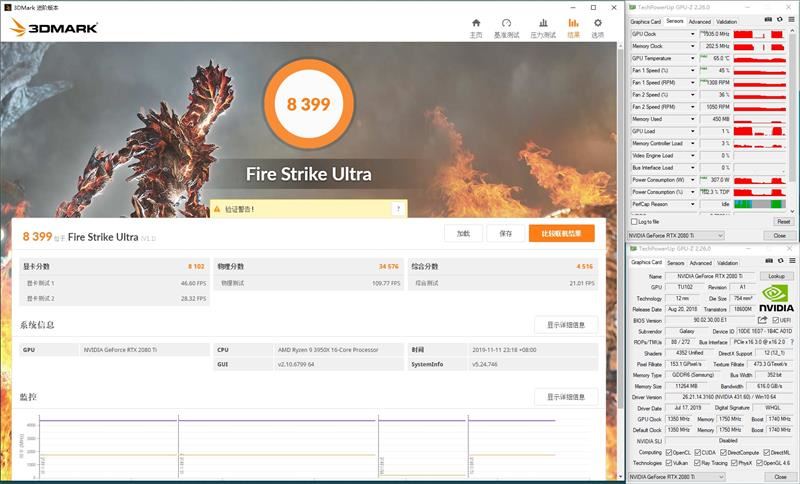The image size is (800, 484).
Task: Click the refresh icon in the GPU-Z Sensors window
Action: coord(780,19)
